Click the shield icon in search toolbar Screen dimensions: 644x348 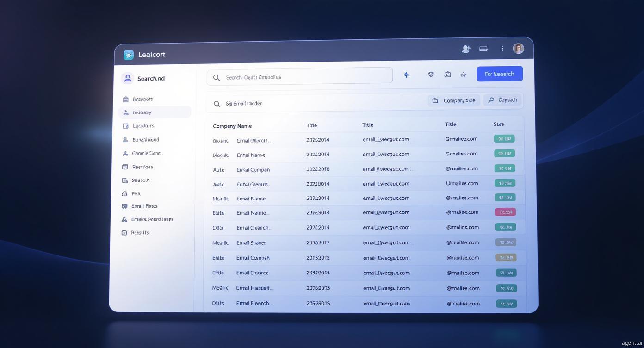point(431,75)
